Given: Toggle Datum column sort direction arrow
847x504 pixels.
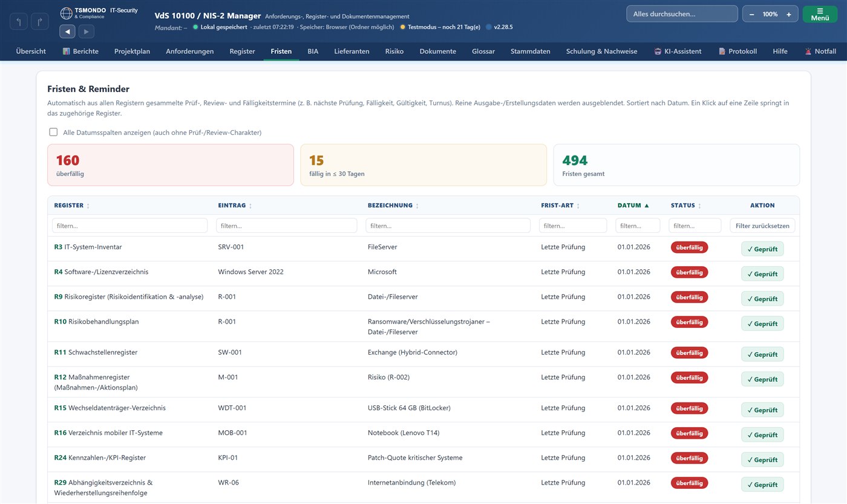Looking at the screenshot, I should (x=646, y=206).
